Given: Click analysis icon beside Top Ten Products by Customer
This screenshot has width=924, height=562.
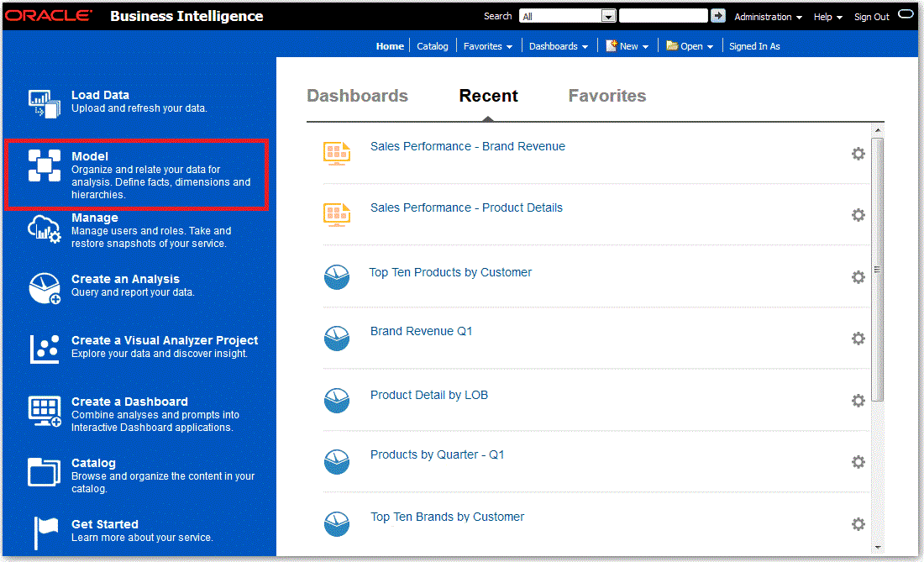Looking at the screenshot, I should (337, 277).
